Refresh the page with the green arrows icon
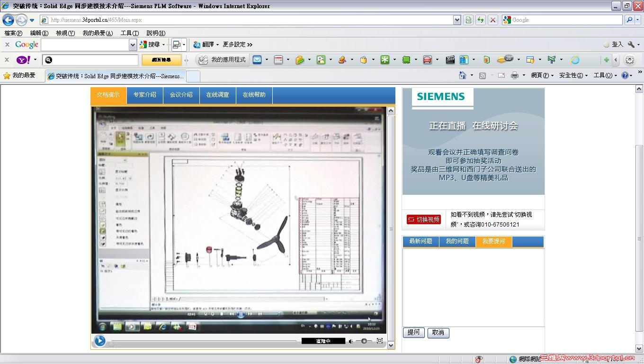644x364 pixels. tap(481, 20)
